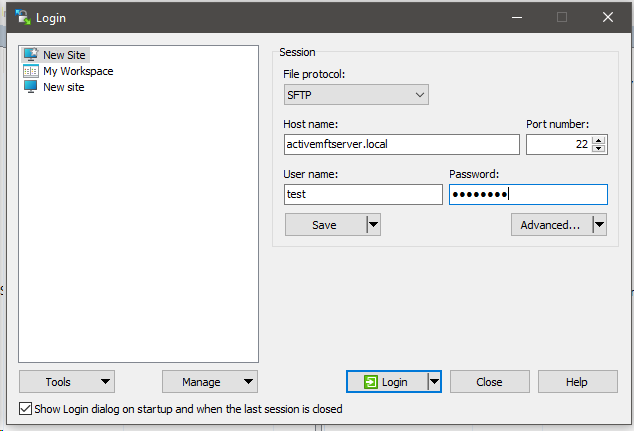Increase port number with up arrow

[598, 140]
